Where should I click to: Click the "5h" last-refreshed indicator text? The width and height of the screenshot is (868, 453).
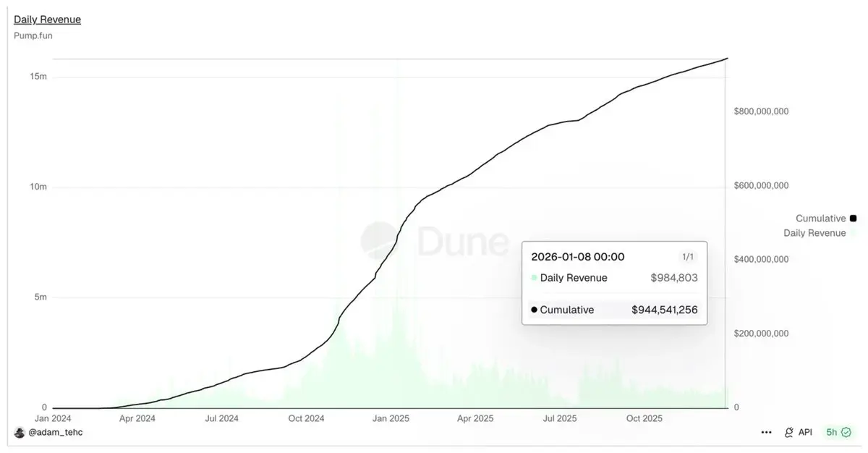point(832,432)
